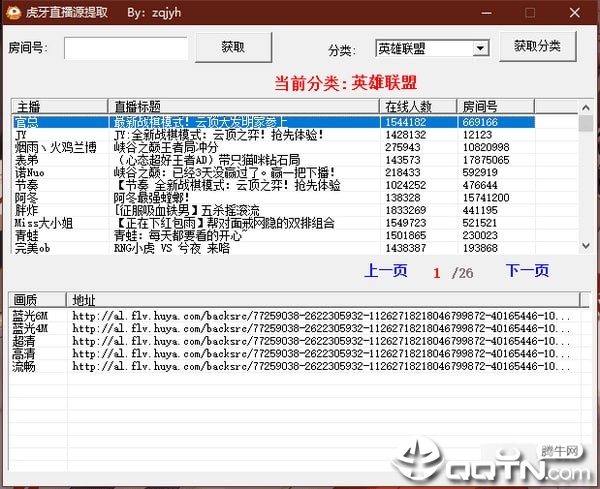Image resolution: width=600 pixels, height=489 pixels.
Task: Click title 峡谷之巅王者局冲分
Action: [x=166, y=147]
